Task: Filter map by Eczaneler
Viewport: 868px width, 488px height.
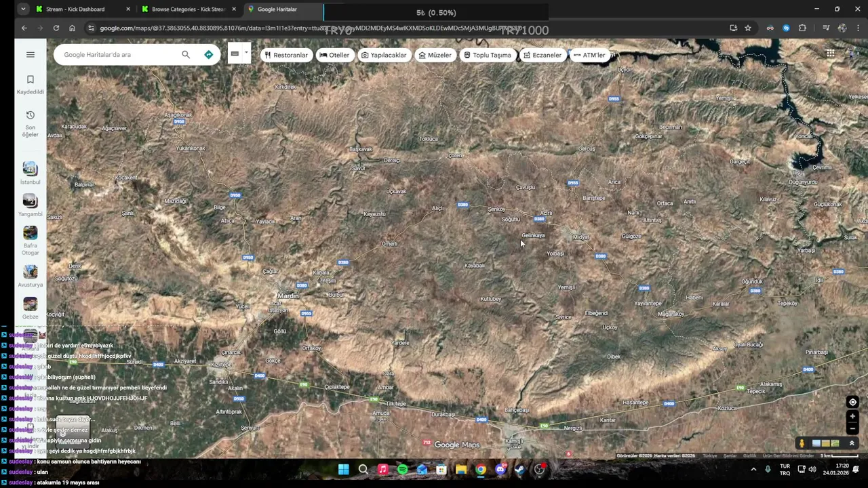Action: (542, 55)
